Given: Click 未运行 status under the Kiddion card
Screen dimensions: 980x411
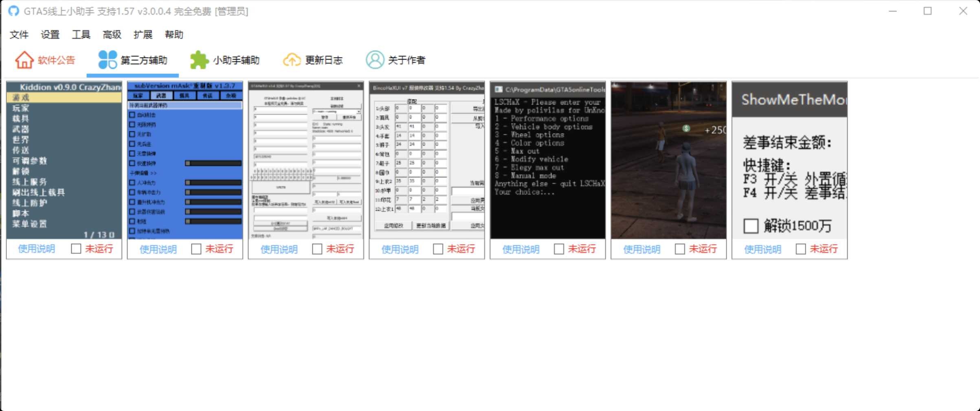Looking at the screenshot, I should click(x=99, y=249).
